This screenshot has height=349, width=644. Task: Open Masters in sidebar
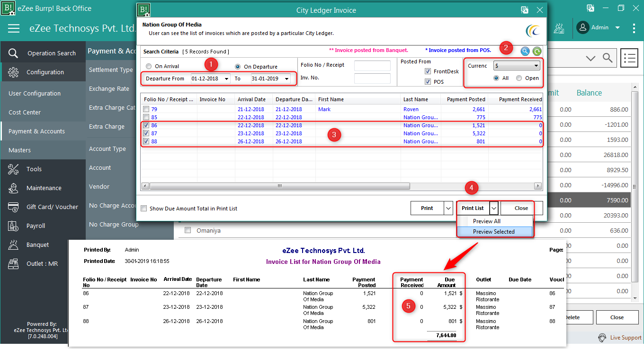pyautogui.click(x=19, y=150)
